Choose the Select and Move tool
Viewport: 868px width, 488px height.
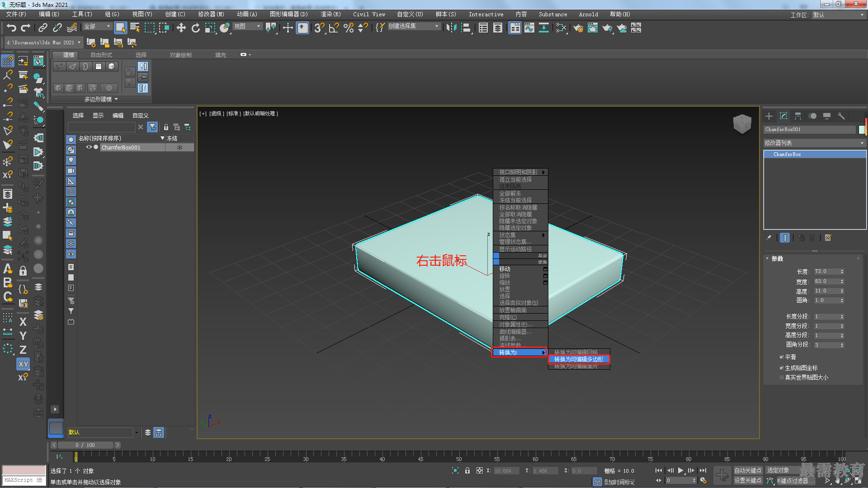click(x=181, y=28)
